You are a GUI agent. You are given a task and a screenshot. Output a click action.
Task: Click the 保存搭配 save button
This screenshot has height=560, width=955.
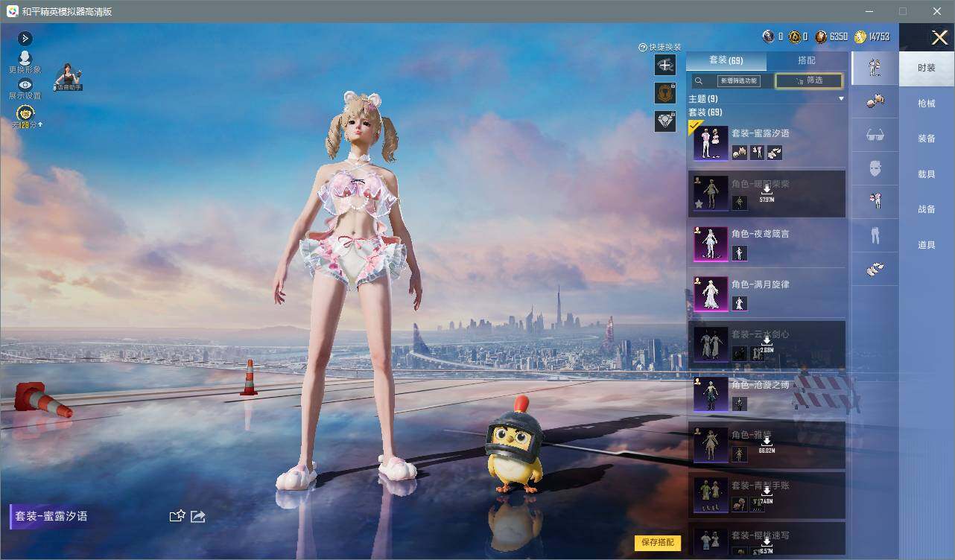[658, 543]
